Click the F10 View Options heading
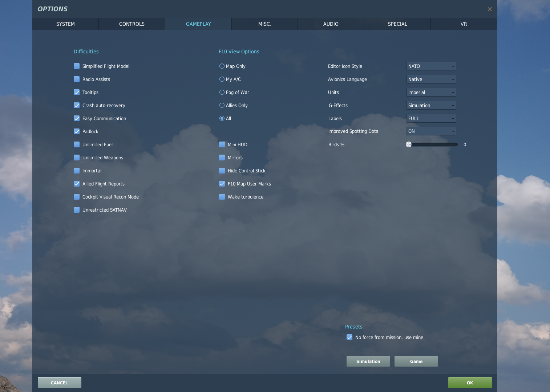The image size is (550, 392). pyautogui.click(x=239, y=52)
